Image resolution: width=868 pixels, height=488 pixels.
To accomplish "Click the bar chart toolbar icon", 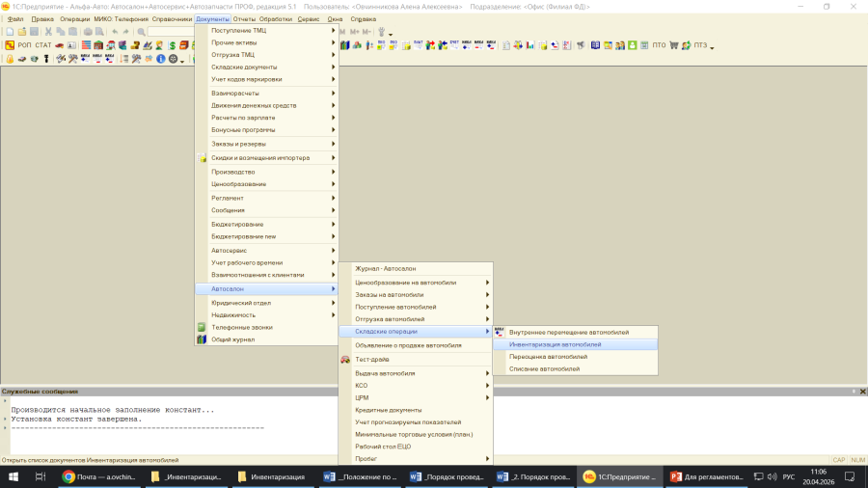I will point(529,45).
